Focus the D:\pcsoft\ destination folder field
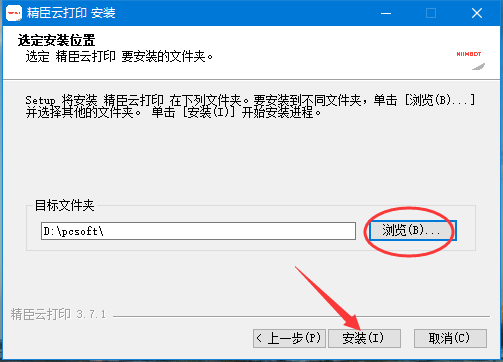This screenshot has height=362, width=503. pos(198,231)
